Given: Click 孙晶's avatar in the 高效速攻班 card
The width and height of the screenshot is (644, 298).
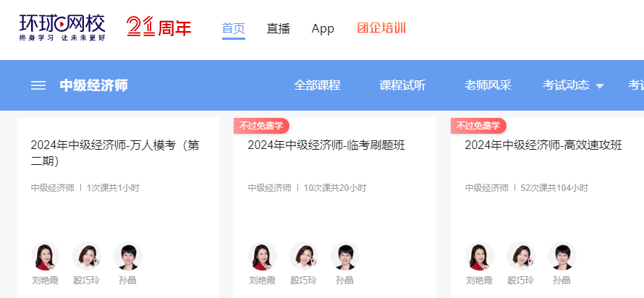Looking at the screenshot, I should click(x=562, y=256).
